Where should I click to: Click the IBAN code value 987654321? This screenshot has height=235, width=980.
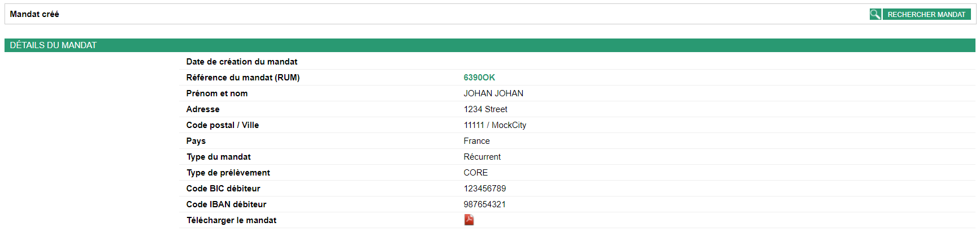(485, 204)
